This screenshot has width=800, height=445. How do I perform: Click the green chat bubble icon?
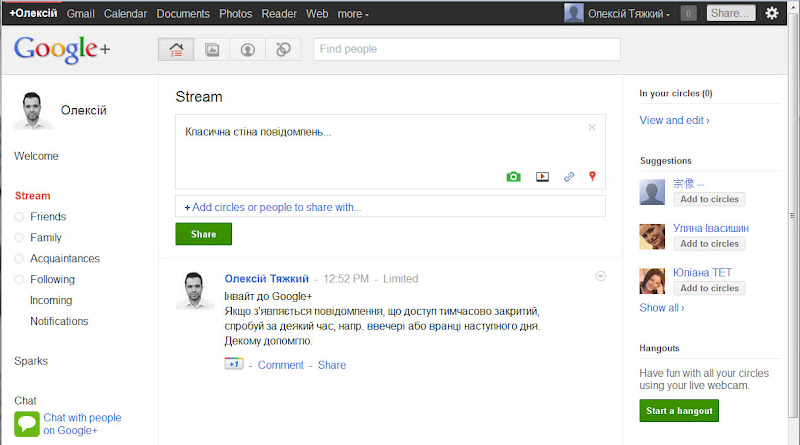coord(27,424)
